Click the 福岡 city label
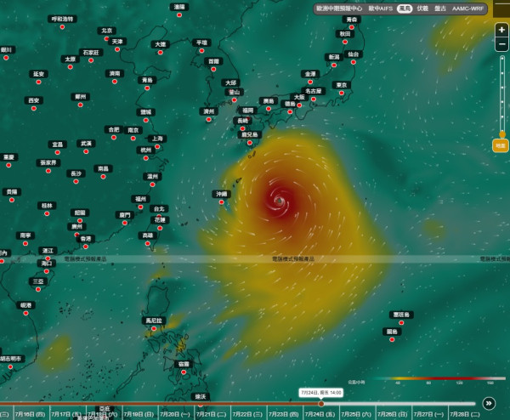Image resolution: width=510 pixels, height=420 pixels. pos(248,111)
